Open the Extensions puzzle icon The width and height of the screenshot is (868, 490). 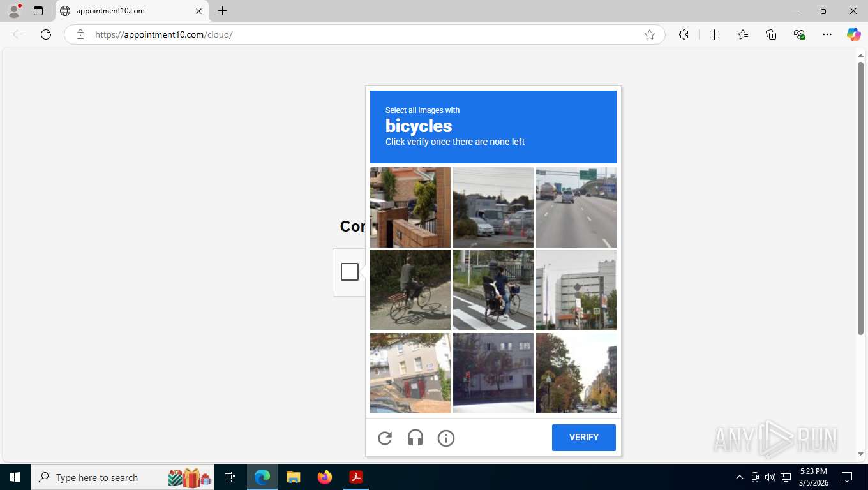point(684,34)
